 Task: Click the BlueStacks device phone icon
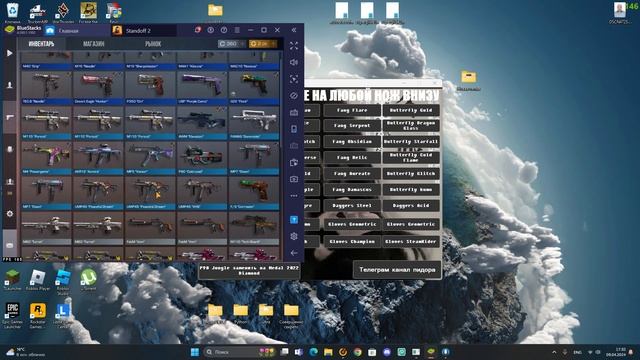294,129
